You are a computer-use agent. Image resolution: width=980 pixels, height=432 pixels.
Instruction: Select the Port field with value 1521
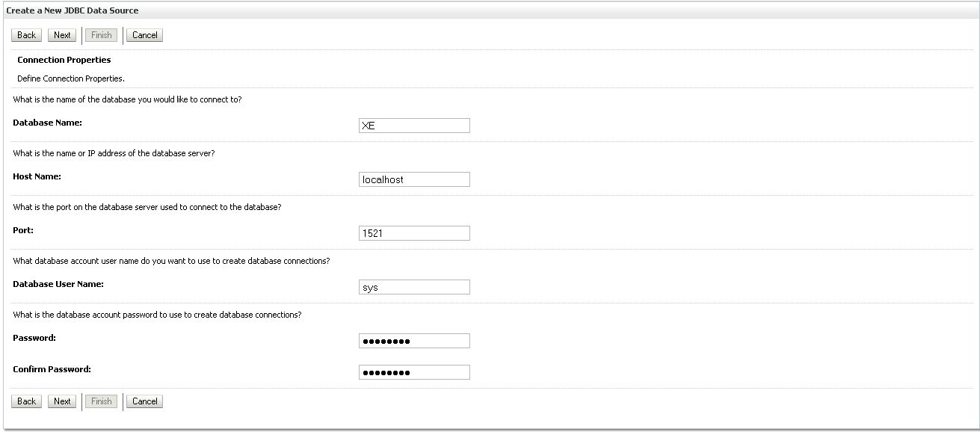414,233
